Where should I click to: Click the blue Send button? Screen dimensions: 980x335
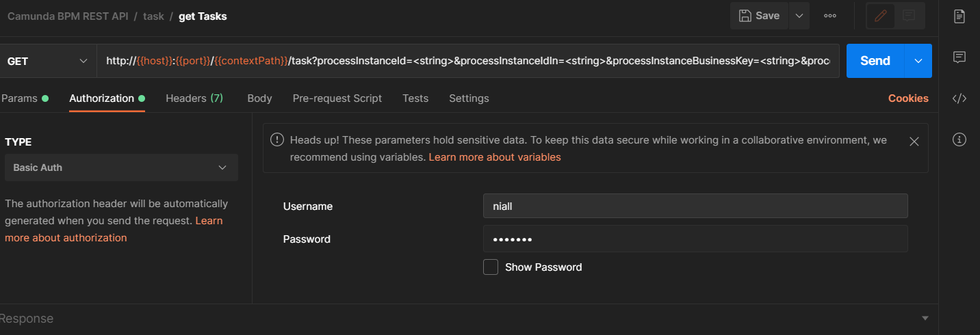tap(875, 61)
